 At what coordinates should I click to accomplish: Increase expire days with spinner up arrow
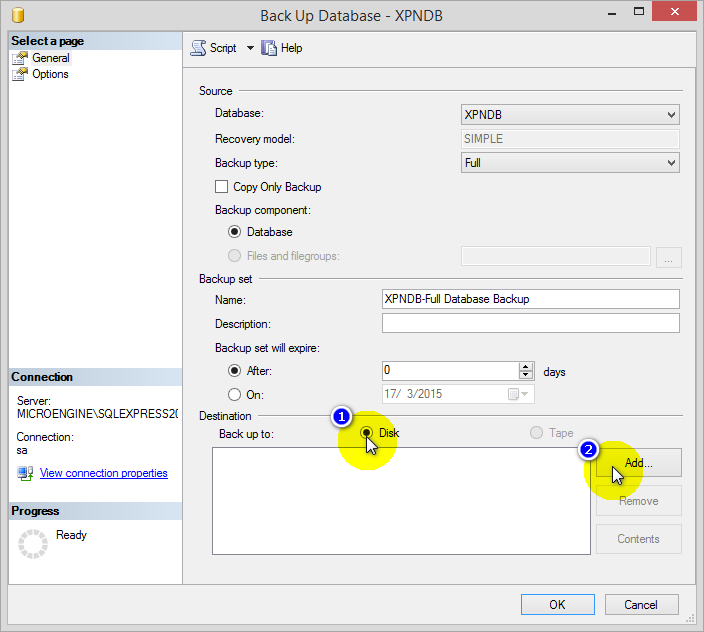coord(526,366)
